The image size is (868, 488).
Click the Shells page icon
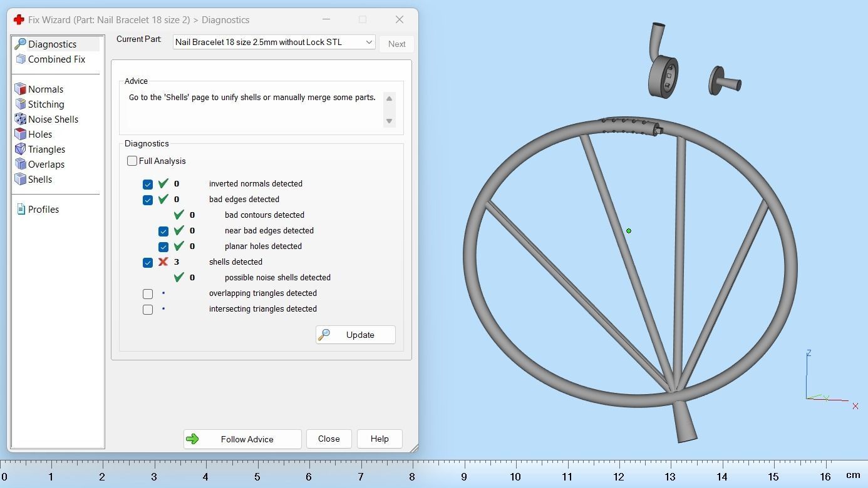(21, 179)
